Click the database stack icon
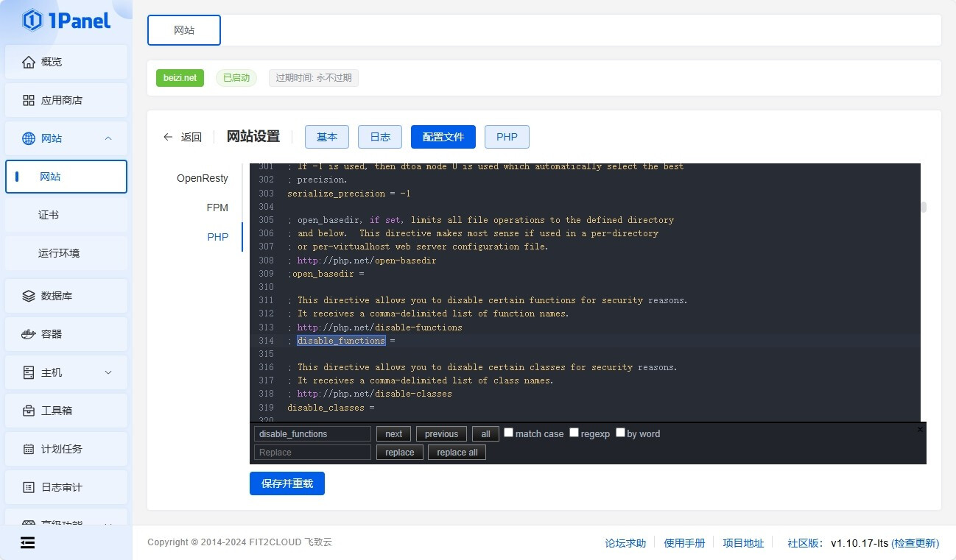 pyautogui.click(x=29, y=296)
